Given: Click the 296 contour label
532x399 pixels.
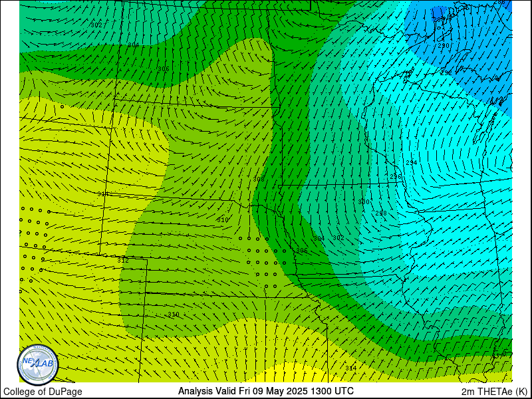Looking at the screenshot, I should [x=396, y=177].
